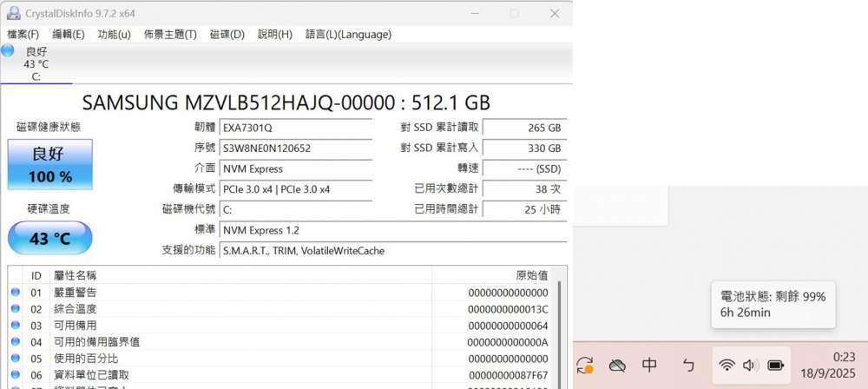868x389 pixels.
Task: Open the 佈景主題(T) menu
Action: (x=170, y=35)
